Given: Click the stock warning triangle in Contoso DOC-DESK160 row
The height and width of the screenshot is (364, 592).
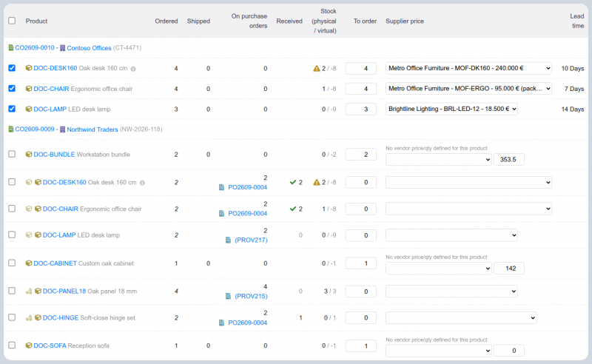Looking at the screenshot, I should [317, 68].
